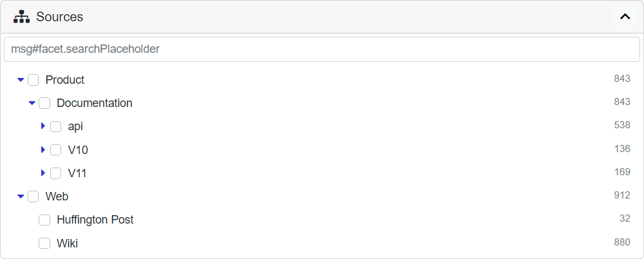Expand the api tree node
This screenshot has width=644, height=259.
(x=43, y=126)
